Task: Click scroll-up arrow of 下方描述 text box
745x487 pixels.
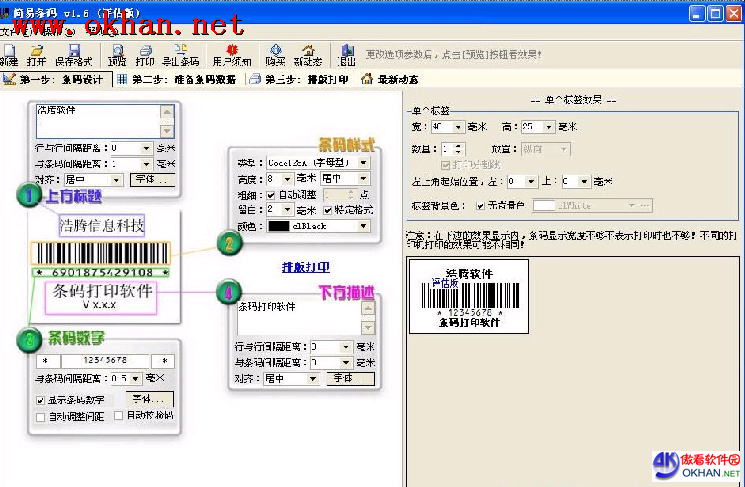Action: pyautogui.click(x=368, y=309)
